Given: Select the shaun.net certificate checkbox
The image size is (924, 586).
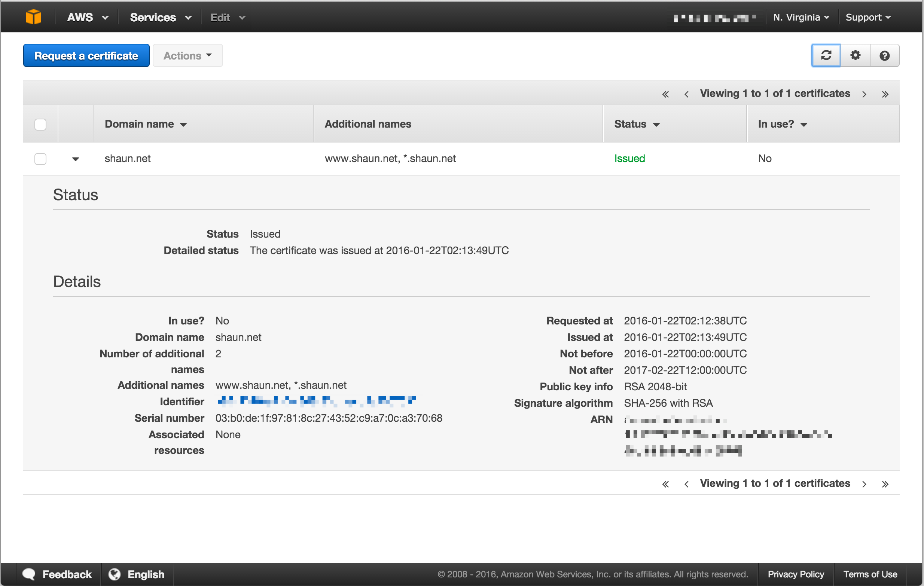Looking at the screenshot, I should 40,159.
